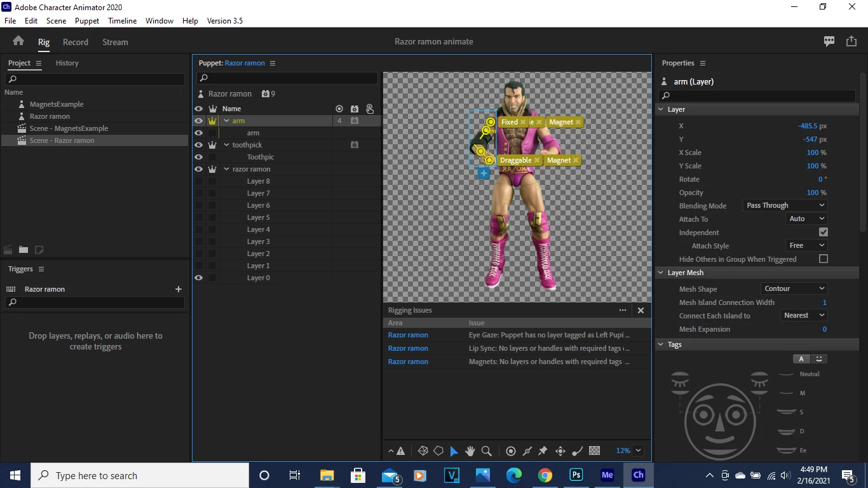Click the new scene clapperboard icon
Viewport: 868px width, 488px height.
click(8, 250)
